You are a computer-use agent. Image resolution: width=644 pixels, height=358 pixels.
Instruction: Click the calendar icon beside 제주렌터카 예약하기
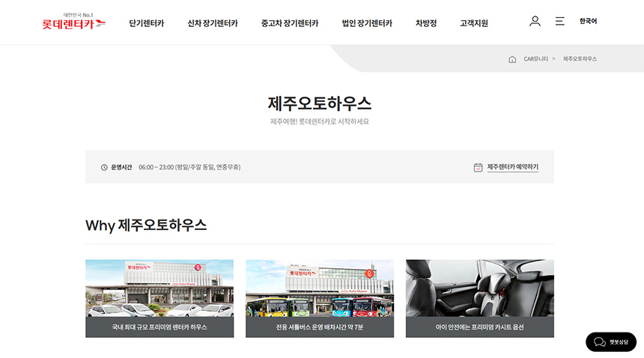478,167
